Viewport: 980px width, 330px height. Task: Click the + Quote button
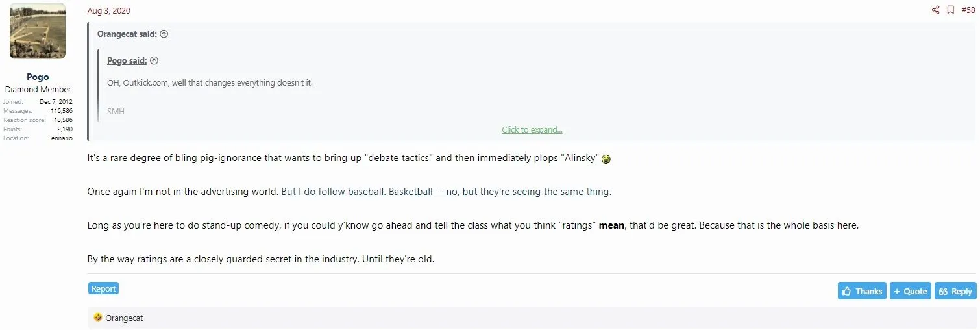tap(910, 291)
